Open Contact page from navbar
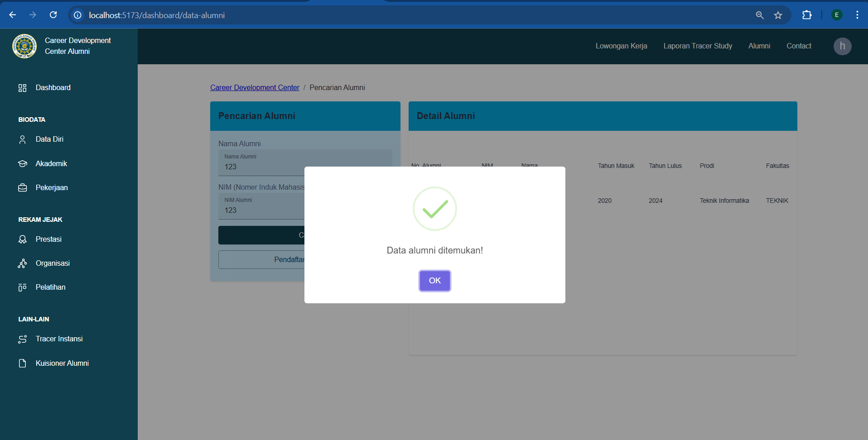Screen dimensions: 868x440 pos(798,46)
